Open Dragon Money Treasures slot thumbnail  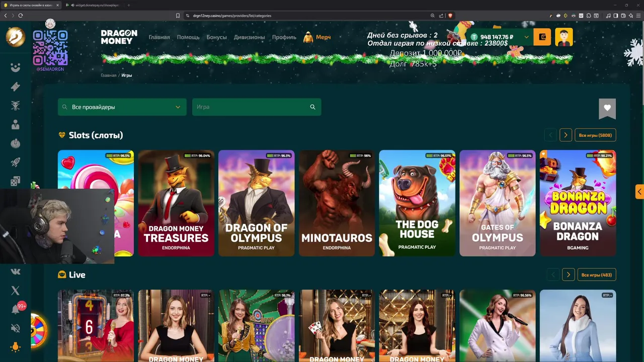(x=176, y=203)
